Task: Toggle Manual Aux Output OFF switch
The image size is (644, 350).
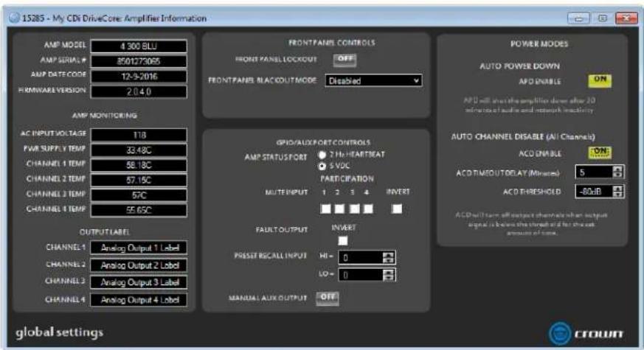Action: [328, 298]
